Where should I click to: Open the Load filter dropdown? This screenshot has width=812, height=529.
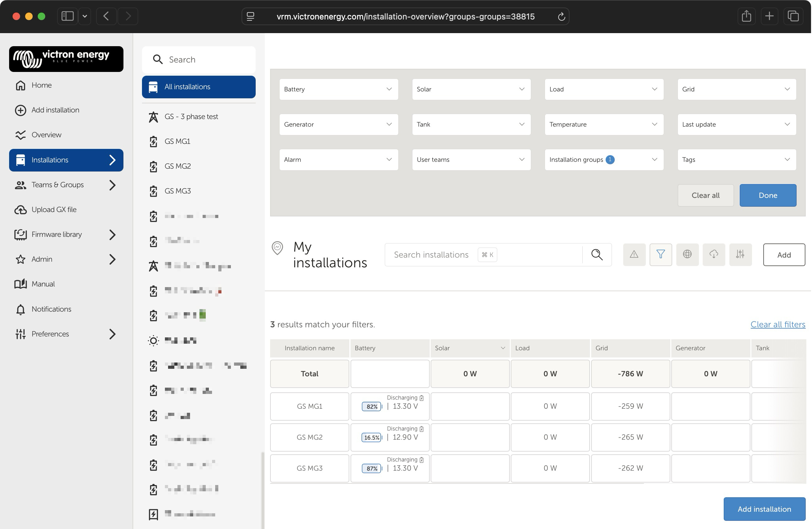[x=604, y=90]
